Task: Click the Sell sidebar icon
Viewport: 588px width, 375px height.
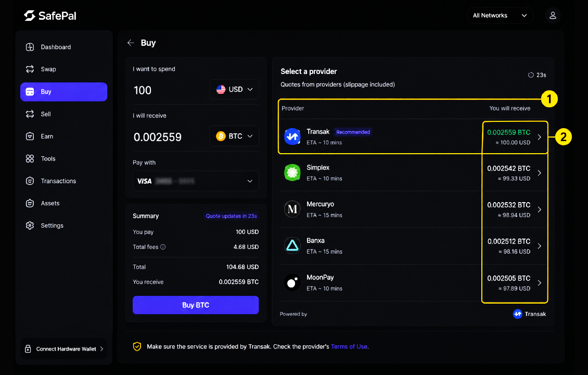Action: click(x=30, y=114)
